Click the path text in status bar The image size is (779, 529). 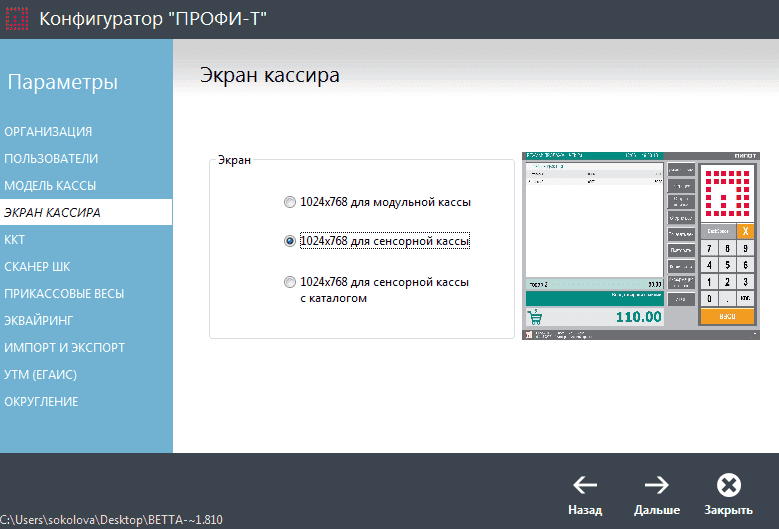coord(111,520)
